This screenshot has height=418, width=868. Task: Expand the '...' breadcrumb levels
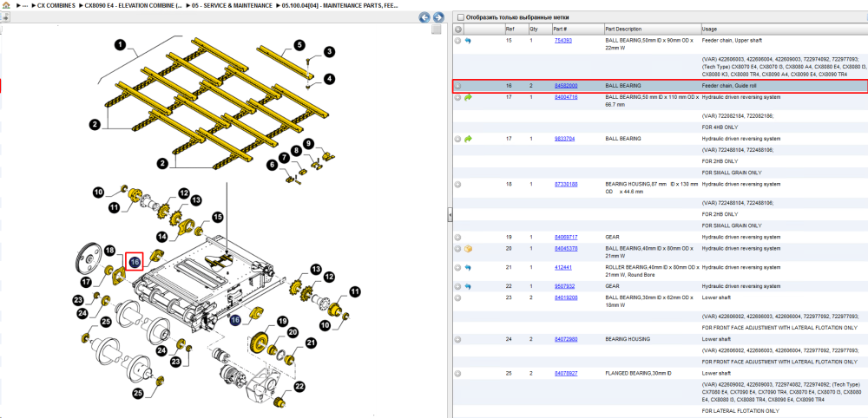(x=25, y=5)
